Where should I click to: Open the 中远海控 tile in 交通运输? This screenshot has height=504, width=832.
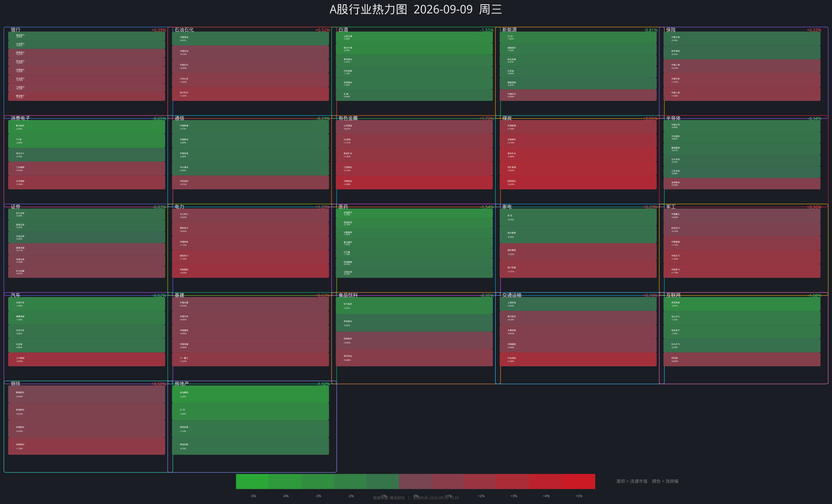tap(578, 359)
